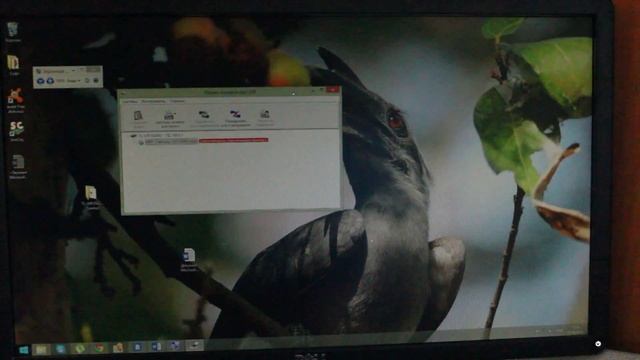Viewport: 640px width, 360px height.
Task: Click the rightmost dark icon in small floating window
Action: point(96,80)
